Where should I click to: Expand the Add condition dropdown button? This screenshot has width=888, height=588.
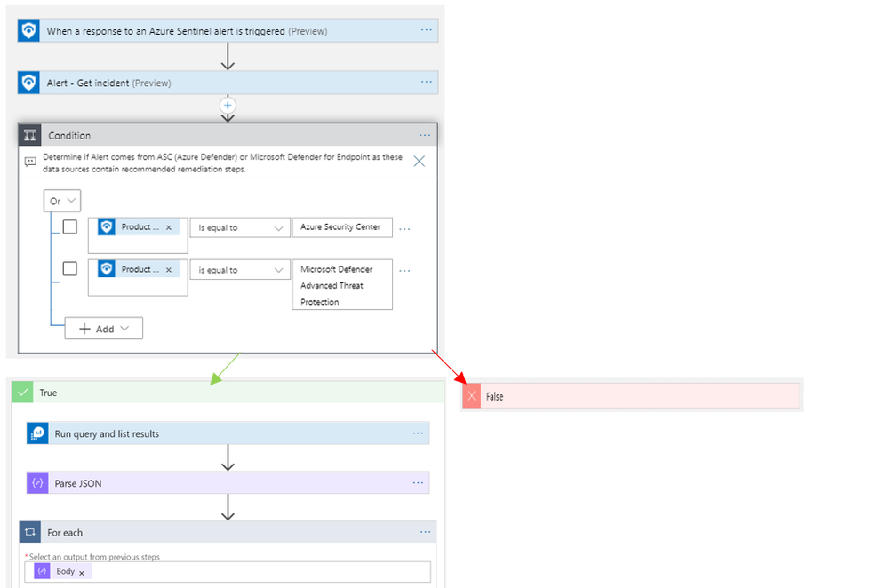pyautogui.click(x=104, y=329)
